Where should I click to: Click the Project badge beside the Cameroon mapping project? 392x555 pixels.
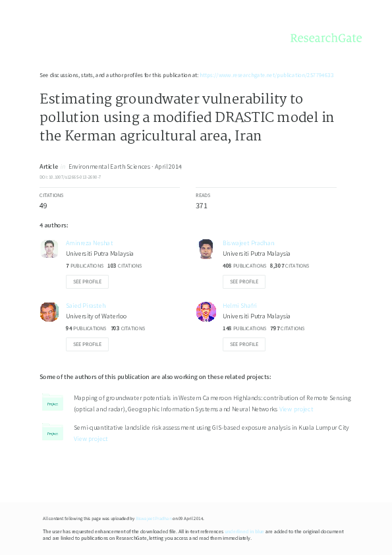[x=53, y=403]
